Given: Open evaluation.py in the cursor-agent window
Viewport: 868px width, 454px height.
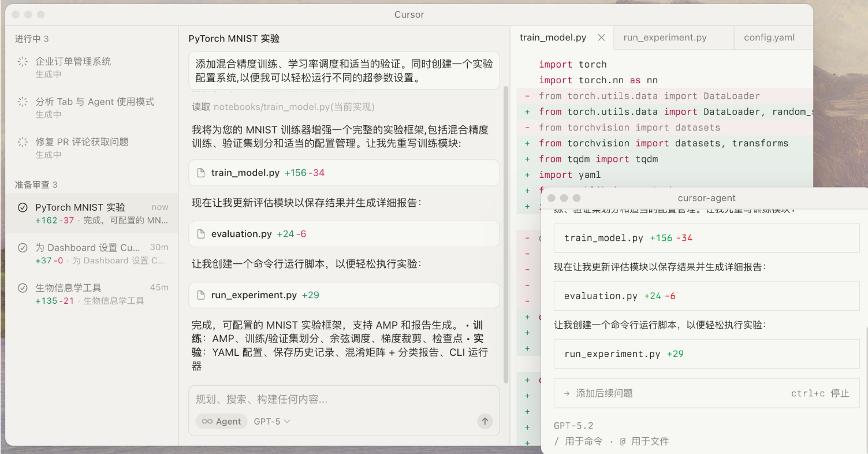Looking at the screenshot, I should pos(706,296).
